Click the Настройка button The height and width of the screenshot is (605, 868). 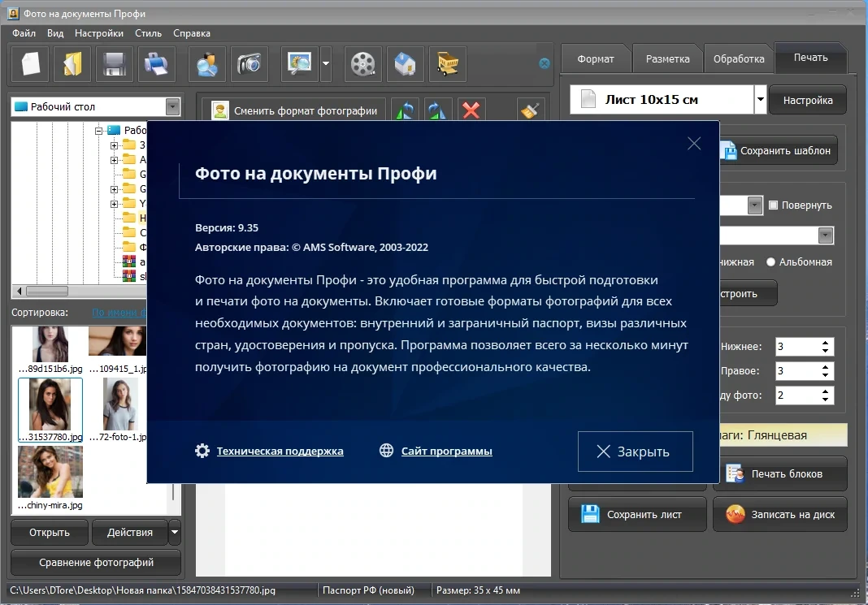[x=808, y=100]
